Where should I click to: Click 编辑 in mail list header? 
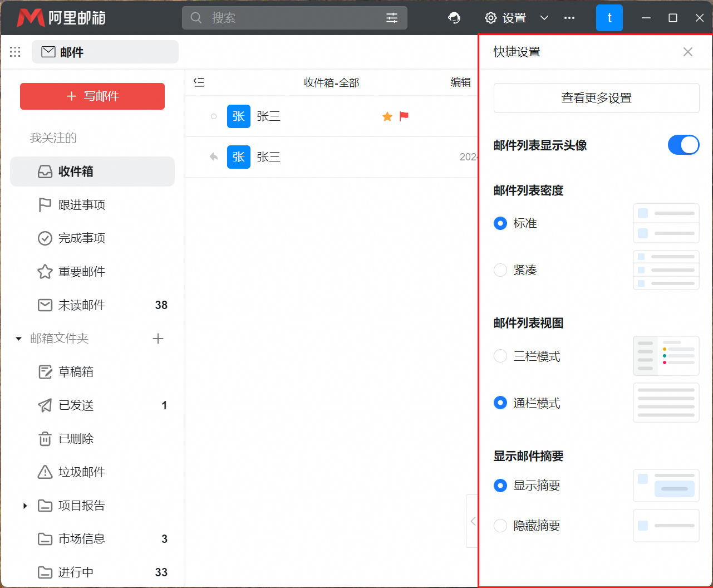pos(461,82)
